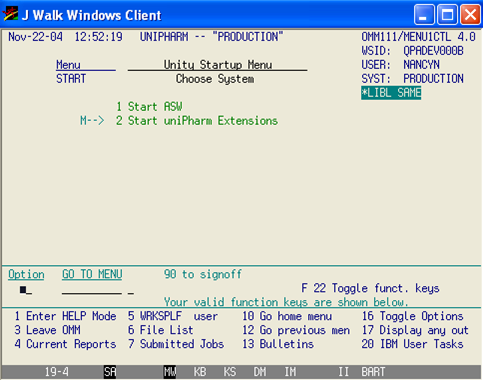Click function key 16 Toggle Options
This screenshot has width=483, height=380.
(413, 316)
